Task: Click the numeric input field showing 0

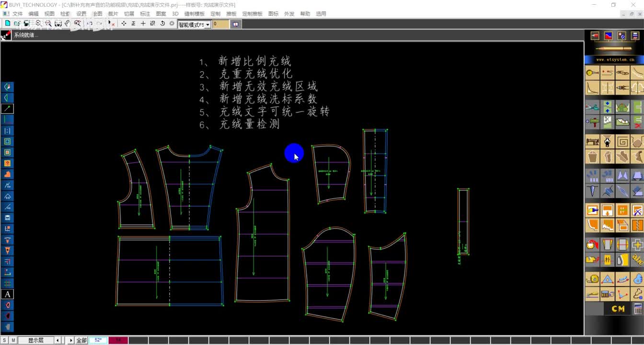Action: click(221, 24)
